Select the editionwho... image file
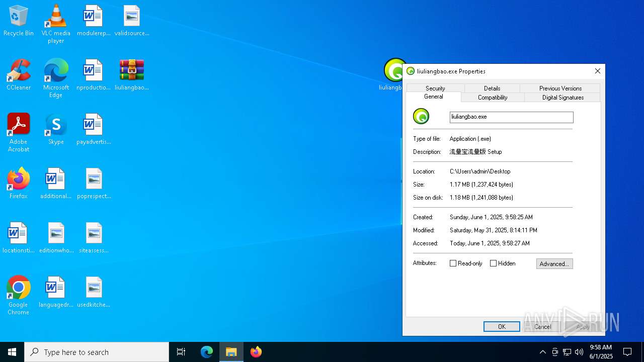 click(x=56, y=238)
